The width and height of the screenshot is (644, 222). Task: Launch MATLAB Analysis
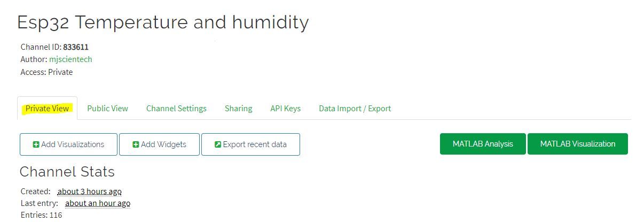click(483, 144)
